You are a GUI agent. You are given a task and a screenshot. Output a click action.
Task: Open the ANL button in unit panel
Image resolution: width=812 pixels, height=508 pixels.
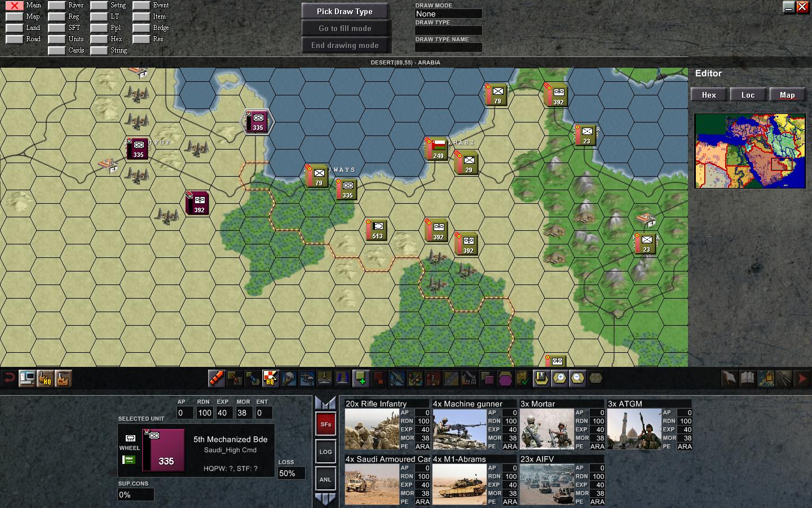point(325,479)
